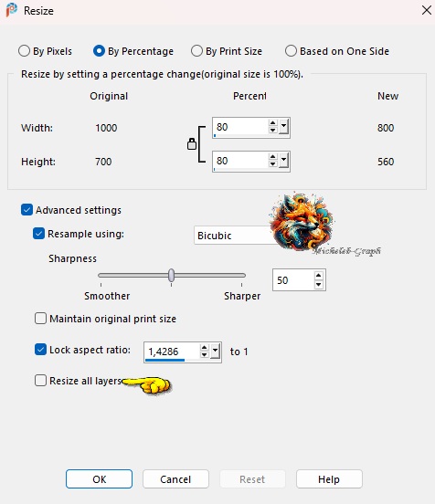
Task: Decrease height percent with down arrow
Action: point(273,164)
